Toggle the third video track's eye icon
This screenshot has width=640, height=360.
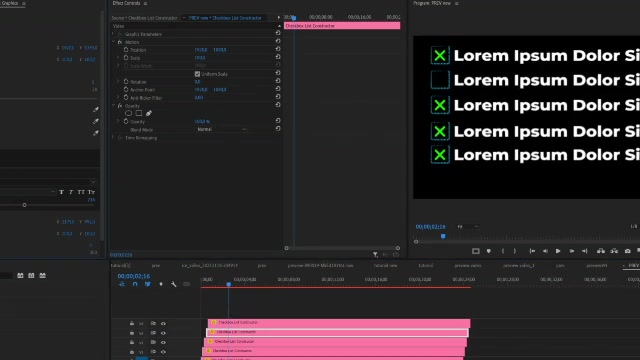[x=163, y=342]
